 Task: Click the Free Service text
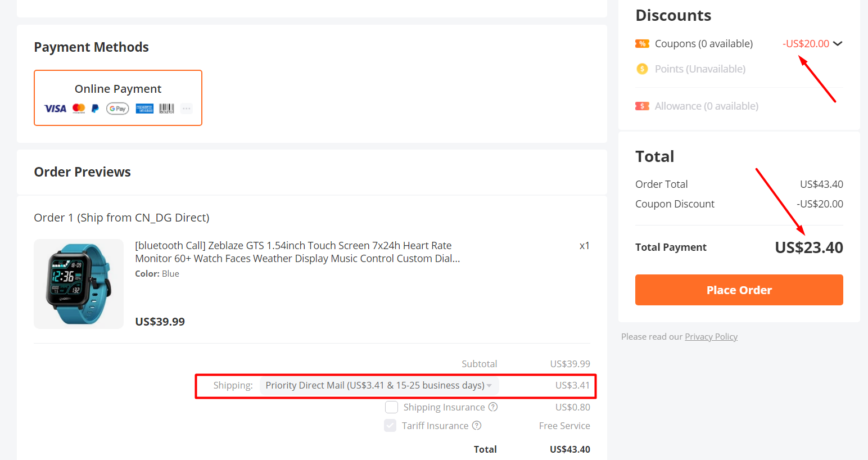tap(564, 426)
